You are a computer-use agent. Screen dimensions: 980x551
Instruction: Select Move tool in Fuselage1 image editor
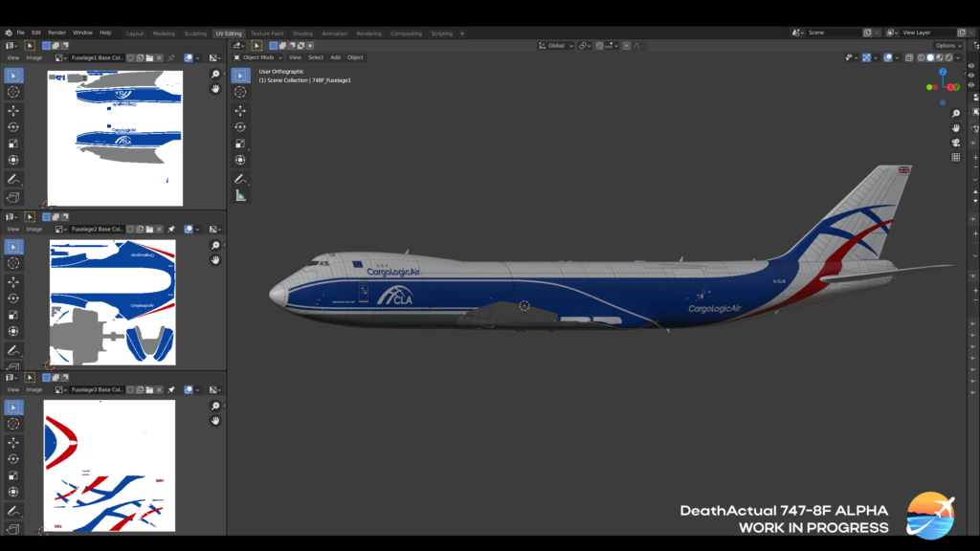point(13,111)
